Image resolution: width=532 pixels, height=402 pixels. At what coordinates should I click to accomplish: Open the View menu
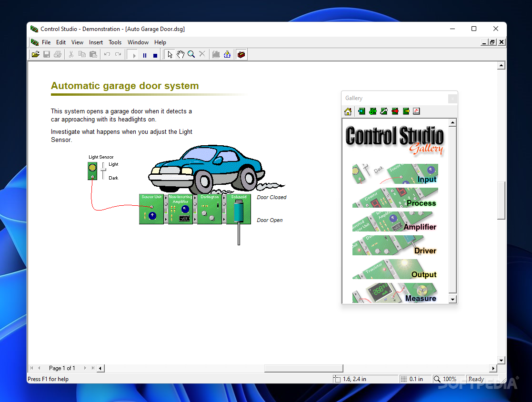point(77,42)
